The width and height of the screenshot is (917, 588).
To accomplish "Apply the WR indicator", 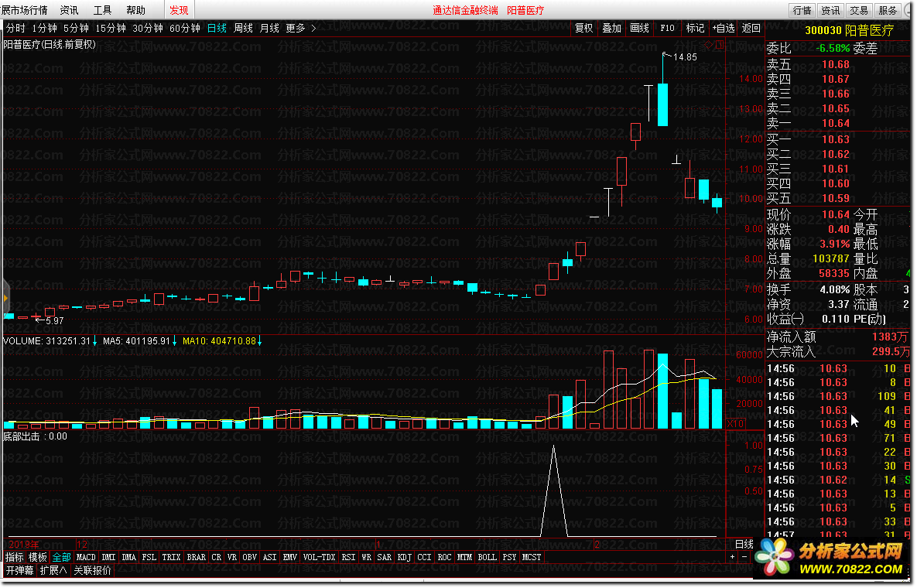I will coord(367,557).
